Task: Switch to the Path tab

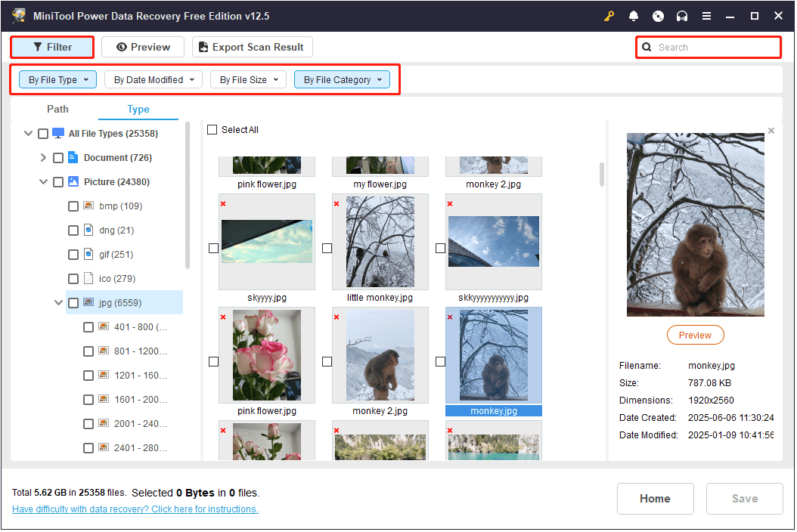Action: pos(57,109)
